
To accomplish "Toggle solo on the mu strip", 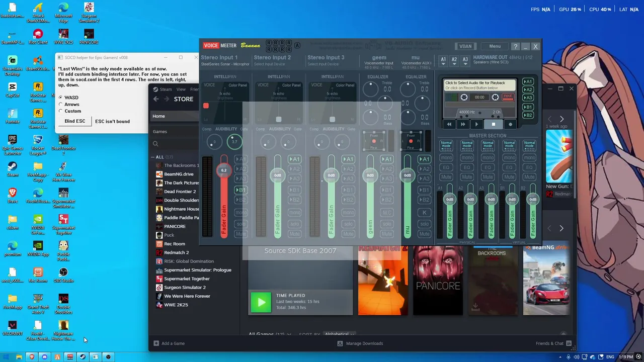I will (x=424, y=224).
